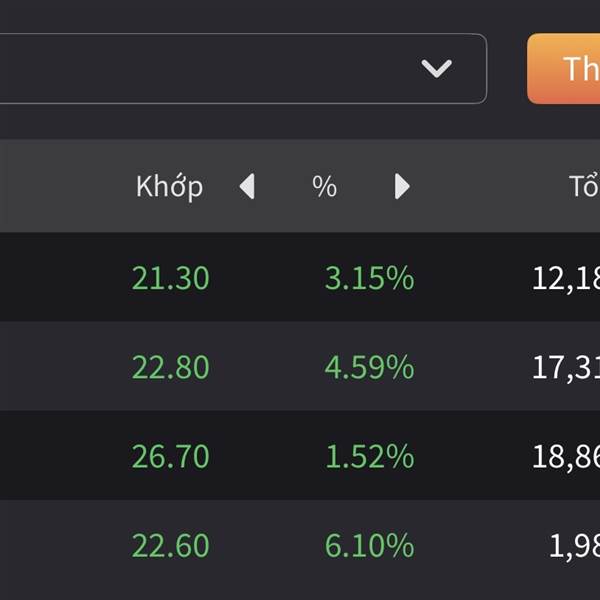Click the total volume starting 1,98
The image size is (600, 600).
(x=574, y=546)
